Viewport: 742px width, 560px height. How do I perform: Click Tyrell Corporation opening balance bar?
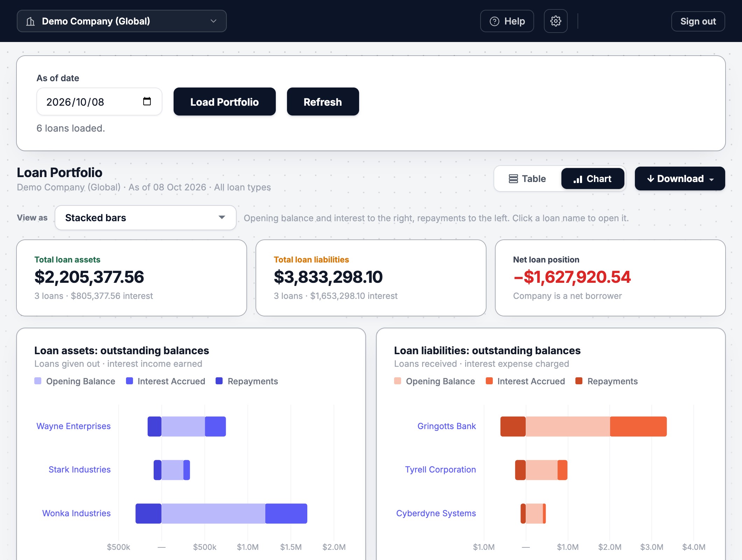[x=541, y=470]
